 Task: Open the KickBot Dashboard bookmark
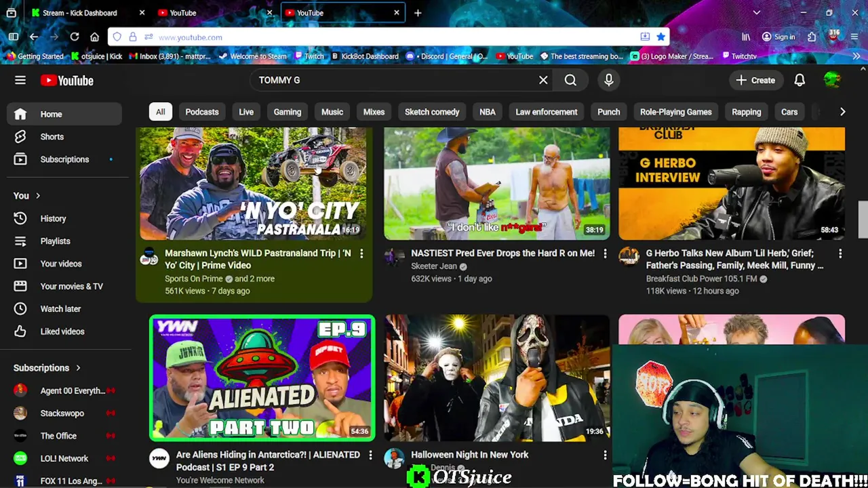pyautogui.click(x=364, y=56)
